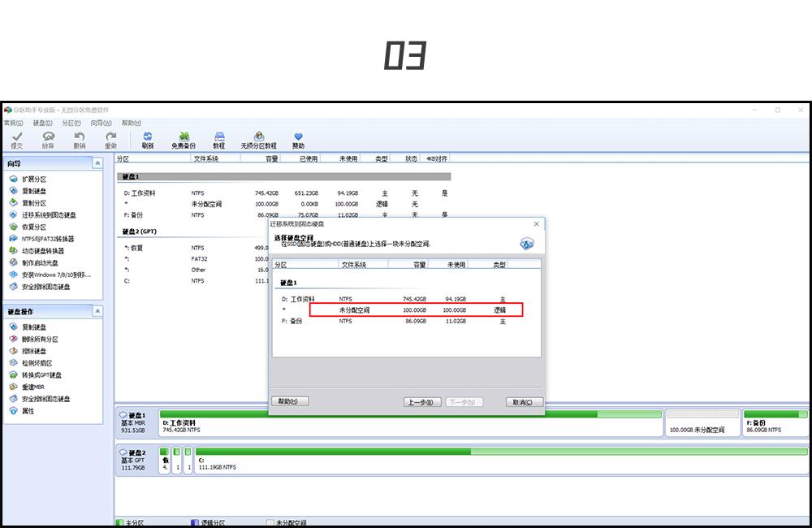Select the 安装Windows 7/8/10到移… wizard
This screenshot has width=812, height=528.
coord(50,274)
